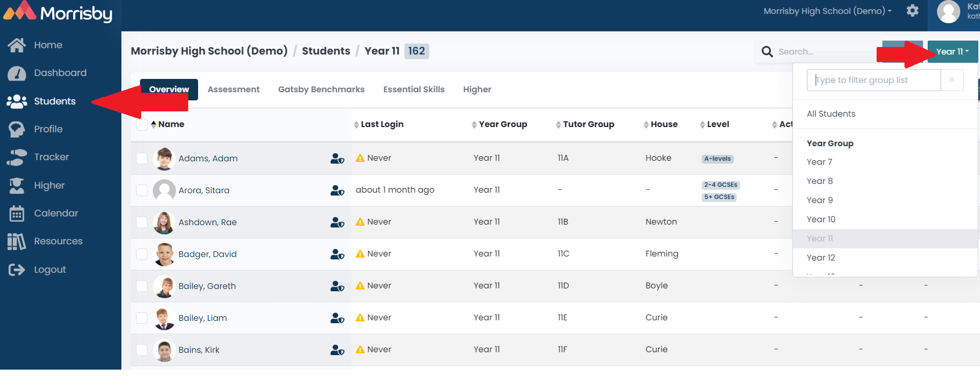Screen dimensions: 980x376
Task: Tick checkbox for Badger, David
Action: 142,254
